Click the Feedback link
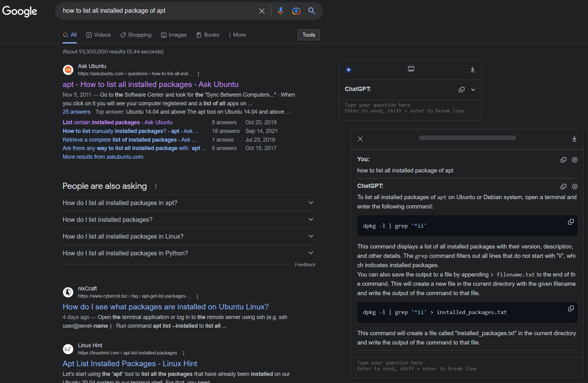 click(305, 265)
